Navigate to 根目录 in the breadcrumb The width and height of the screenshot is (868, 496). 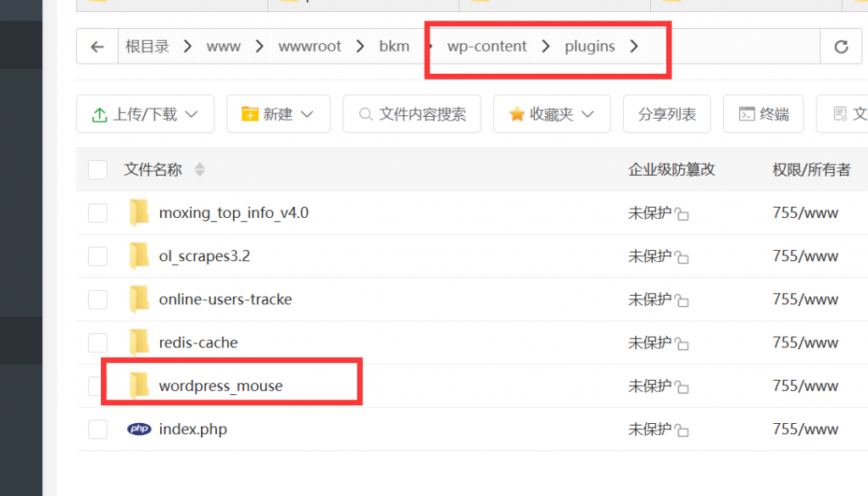point(147,47)
